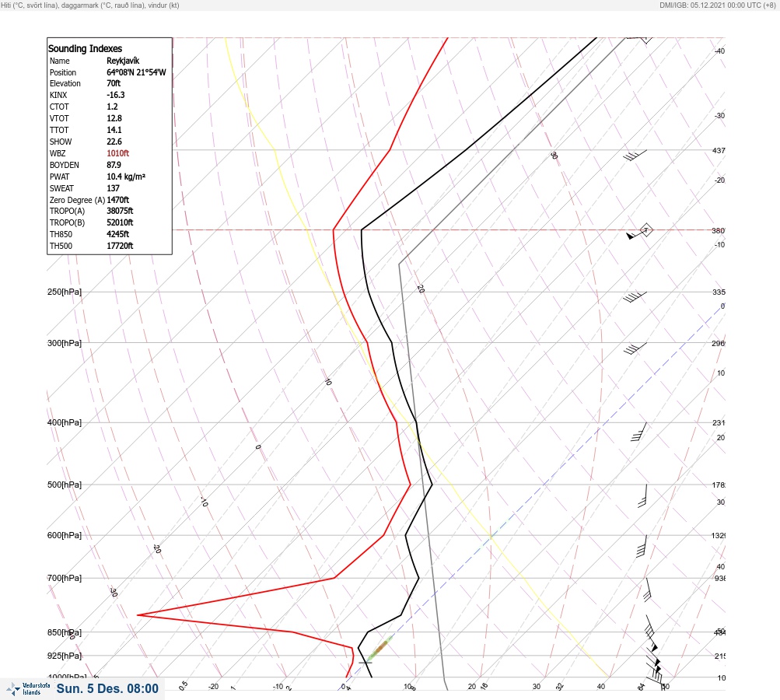The image size is (780, 700).
Task: Click the '400[hPa]' pressure label
Action: click(65, 422)
